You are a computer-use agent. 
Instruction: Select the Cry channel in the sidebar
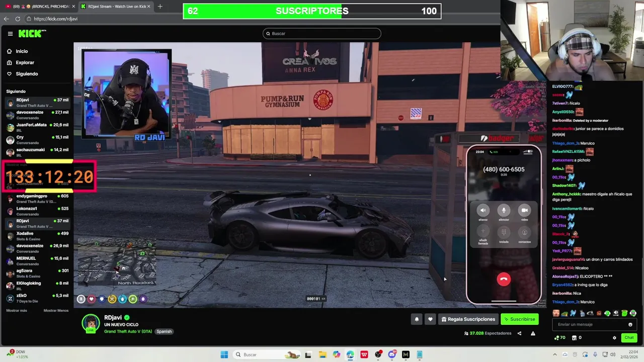click(37, 140)
